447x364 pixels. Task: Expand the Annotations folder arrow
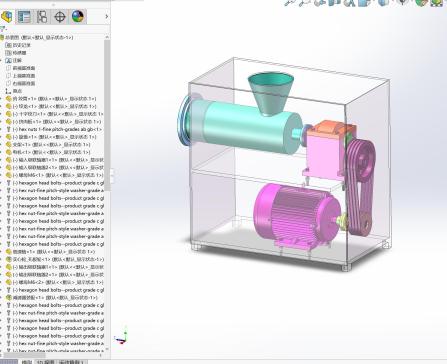pos(1,60)
